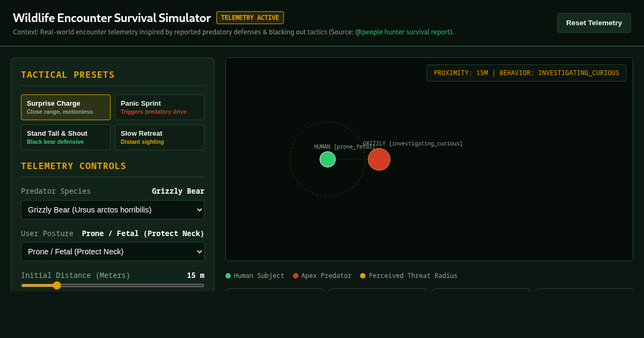Click the proximity and behavior status readout
644x338 pixels.
[x=526, y=73]
